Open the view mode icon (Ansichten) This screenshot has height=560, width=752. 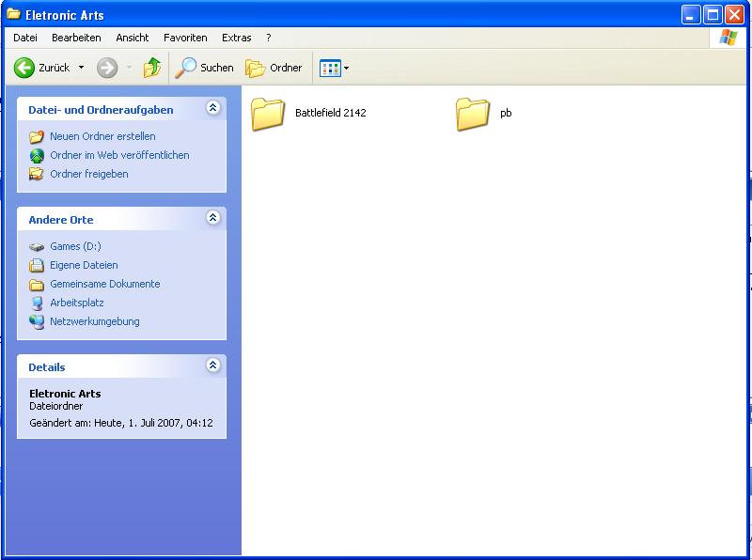coord(330,68)
